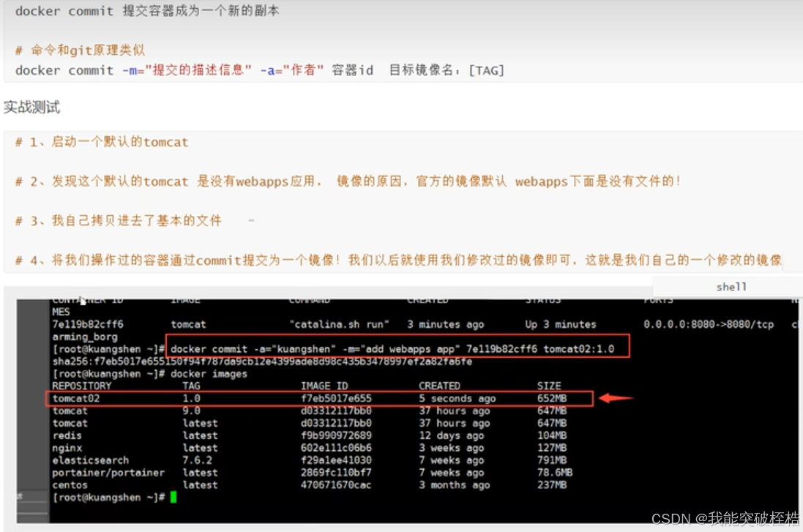Viewport: 803px width, 532px height.
Task: Click 'SIZE' column header
Action: [x=549, y=386]
